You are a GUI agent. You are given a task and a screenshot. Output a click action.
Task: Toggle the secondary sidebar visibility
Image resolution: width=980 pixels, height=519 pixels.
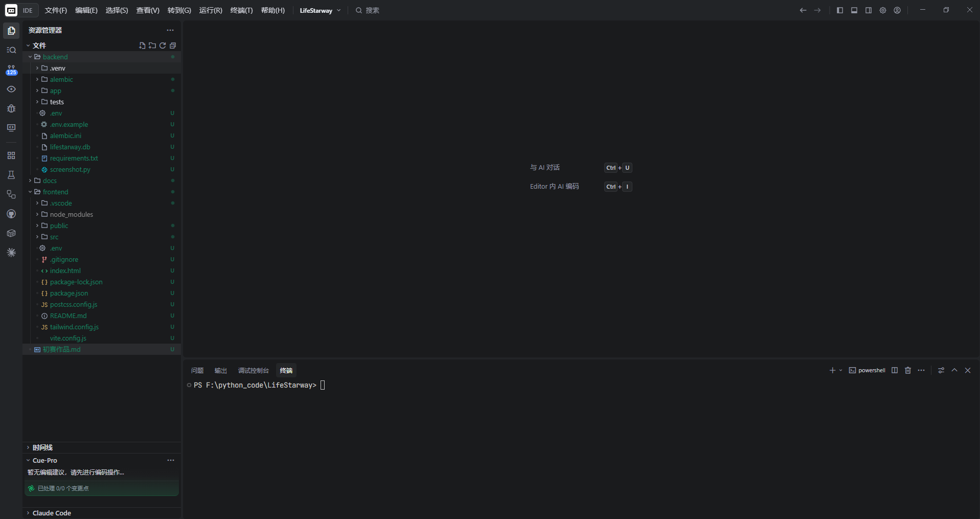869,10
